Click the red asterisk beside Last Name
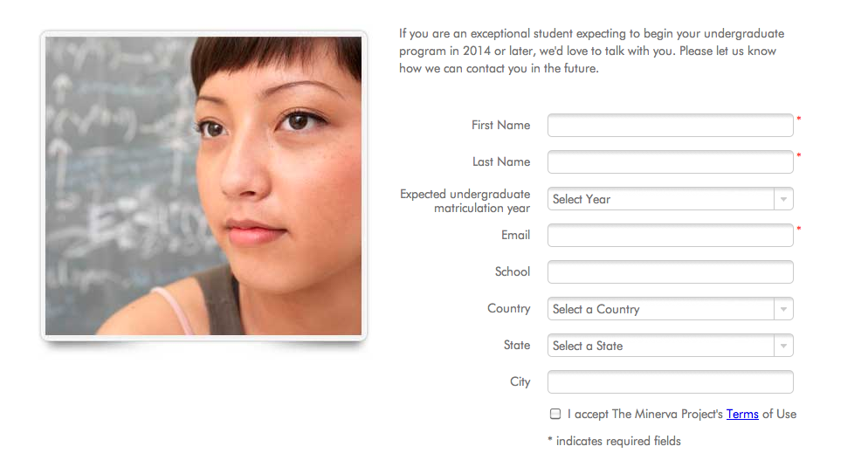The image size is (868, 453). click(x=799, y=155)
